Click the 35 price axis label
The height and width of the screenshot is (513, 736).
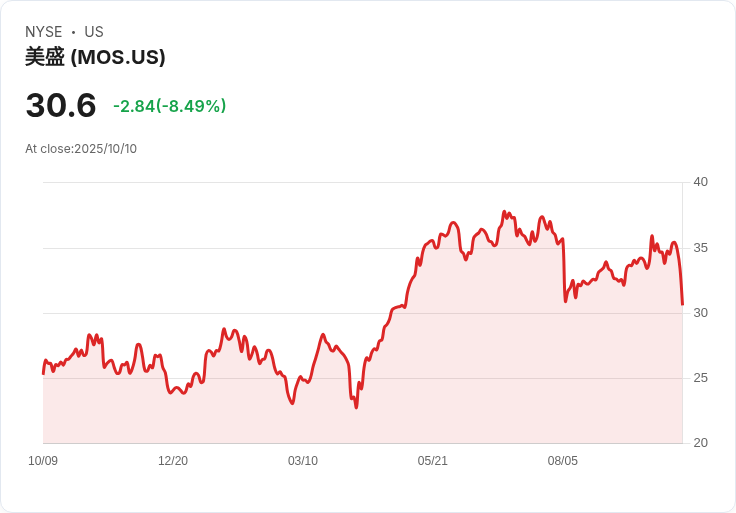pyautogui.click(x=700, y=248)
